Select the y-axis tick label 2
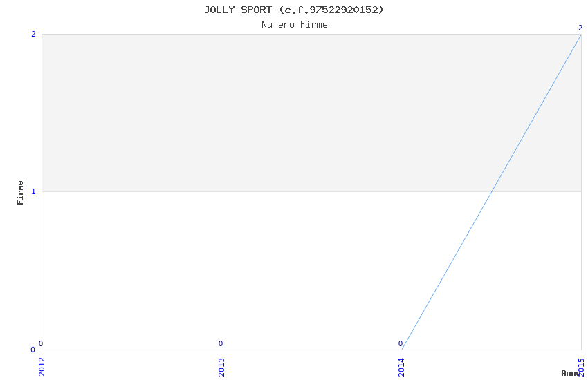 (33, 35)
